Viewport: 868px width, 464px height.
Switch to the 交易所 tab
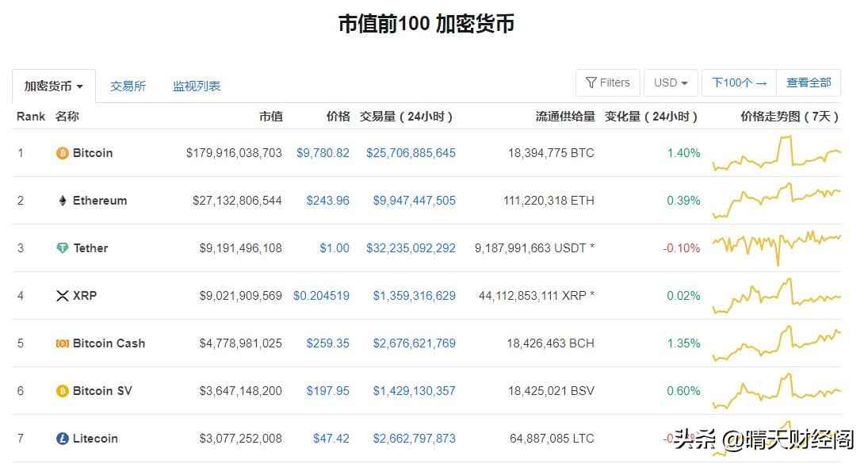128,86
